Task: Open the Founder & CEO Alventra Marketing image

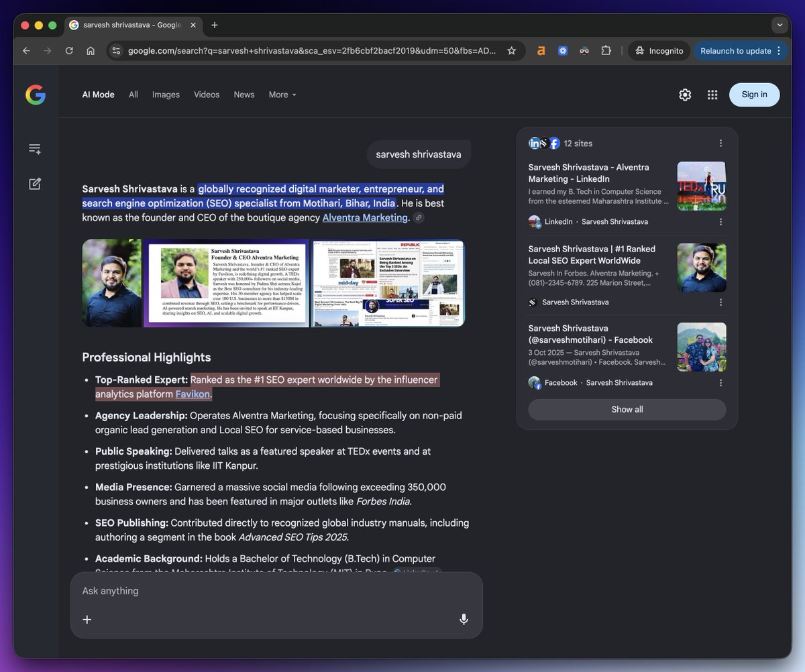Action: point(226,283)
